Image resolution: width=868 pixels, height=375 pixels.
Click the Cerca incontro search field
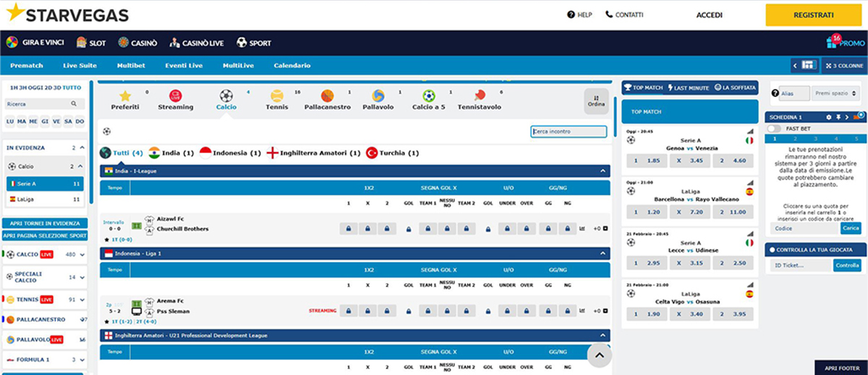(569, 131)
